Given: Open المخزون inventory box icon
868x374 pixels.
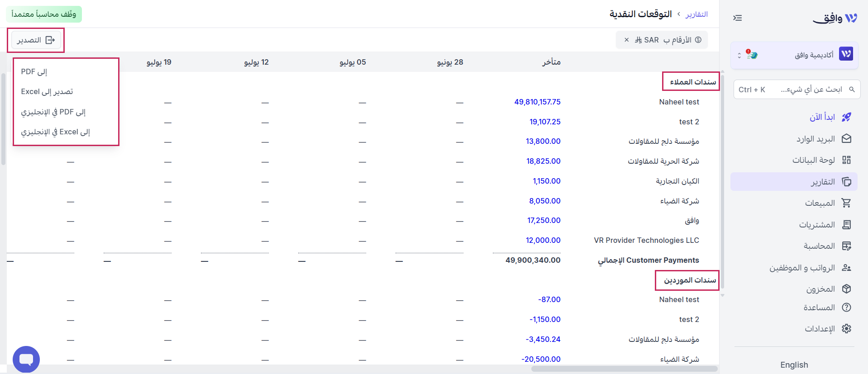Looking at the screenshot, I should [846, 289].
